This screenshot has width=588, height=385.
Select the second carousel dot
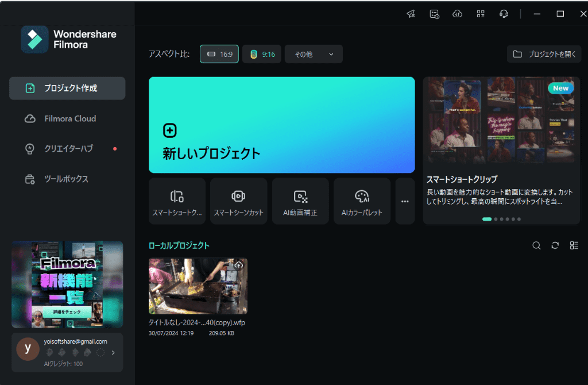point(496,219)
